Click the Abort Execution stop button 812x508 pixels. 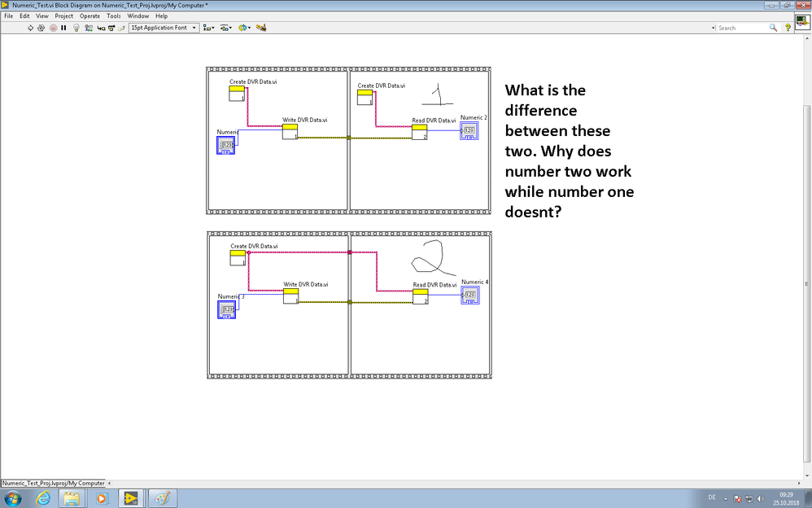[x=54, y=28]
